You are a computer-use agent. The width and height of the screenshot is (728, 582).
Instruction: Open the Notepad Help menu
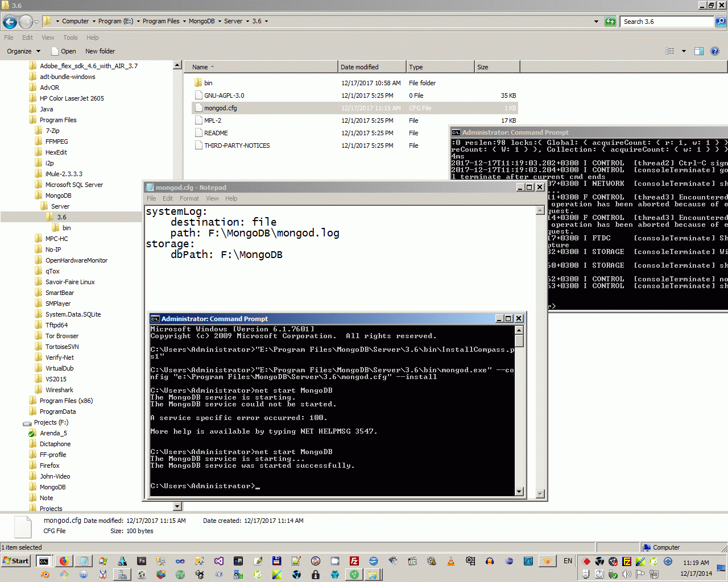coord(231,198)
